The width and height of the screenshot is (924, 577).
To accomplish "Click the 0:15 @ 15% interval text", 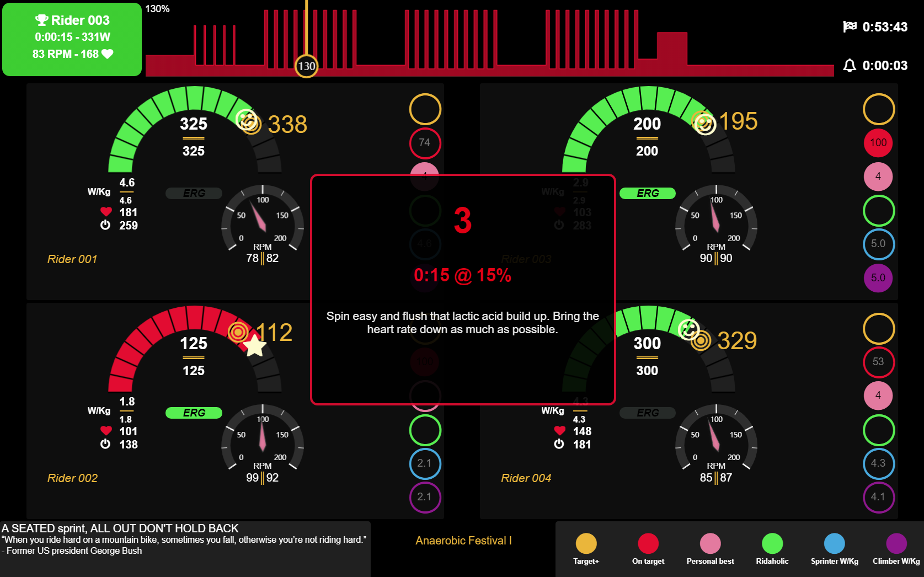I will coord(462,275).
